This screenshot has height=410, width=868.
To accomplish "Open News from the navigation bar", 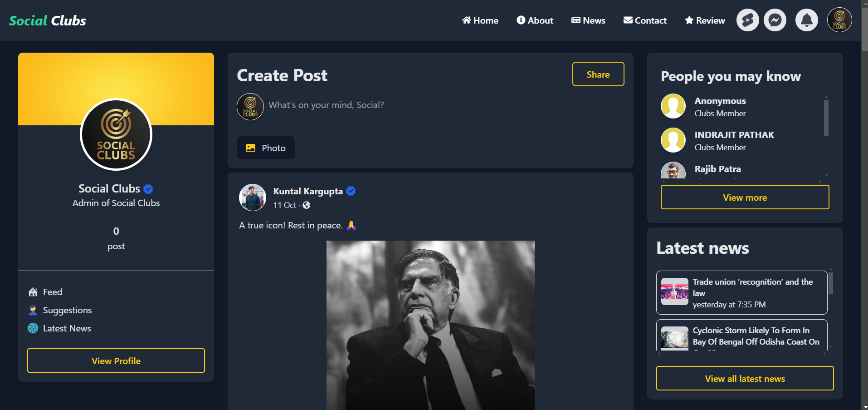I will pyautogui.click(x=588, y=20).
